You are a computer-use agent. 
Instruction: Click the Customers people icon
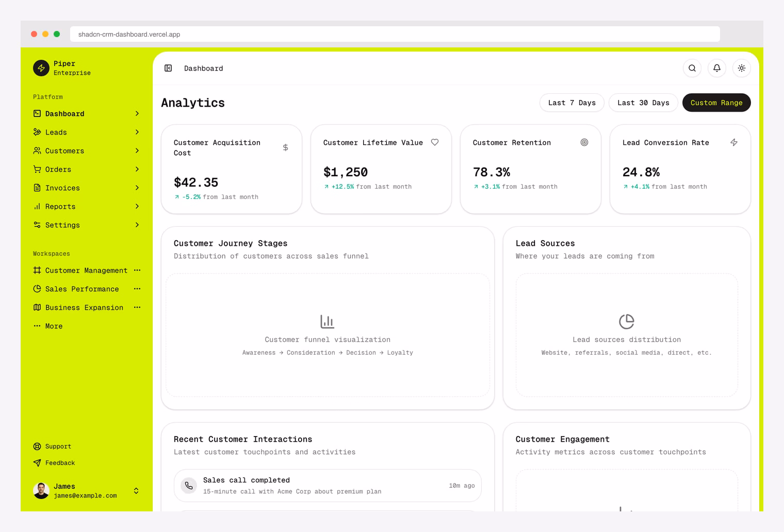(37, 151)
